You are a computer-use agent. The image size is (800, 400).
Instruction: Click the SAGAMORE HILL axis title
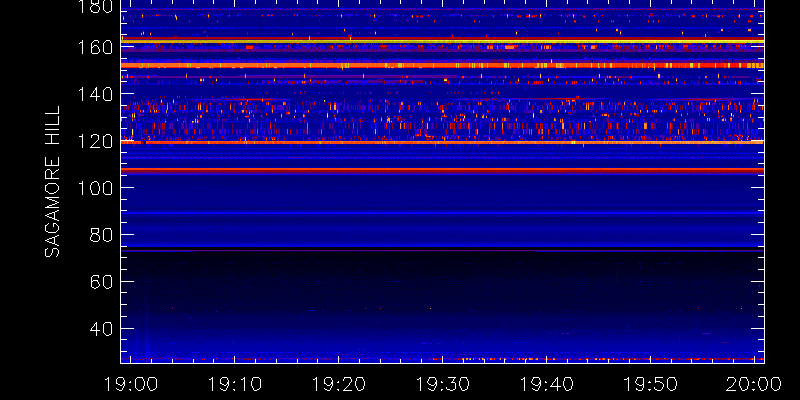(x=52, y=182)
